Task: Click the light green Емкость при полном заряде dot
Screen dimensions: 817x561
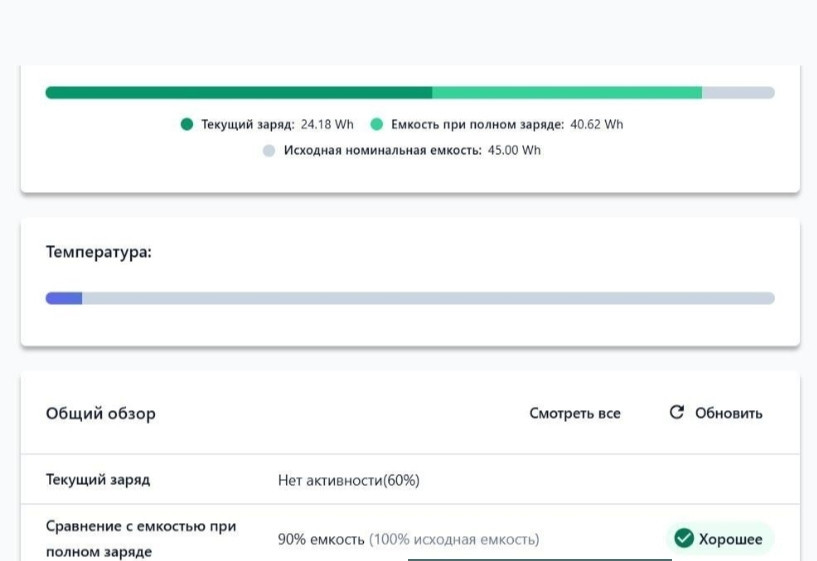Action: (377, 125)
